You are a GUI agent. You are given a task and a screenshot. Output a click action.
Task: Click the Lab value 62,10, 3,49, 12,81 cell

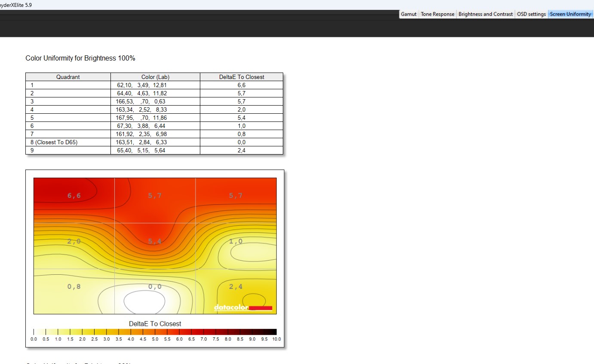[141, 85]
